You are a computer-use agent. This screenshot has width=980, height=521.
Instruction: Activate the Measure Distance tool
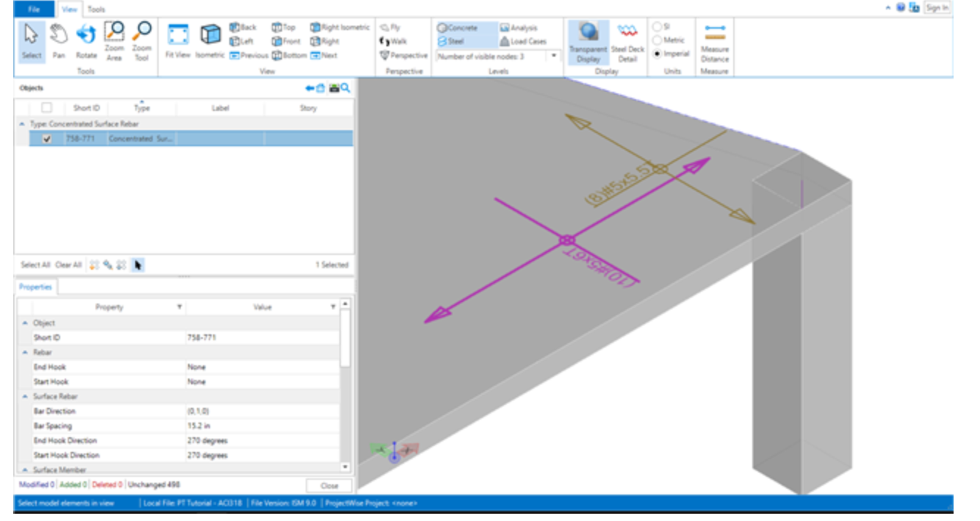(714, 43)
